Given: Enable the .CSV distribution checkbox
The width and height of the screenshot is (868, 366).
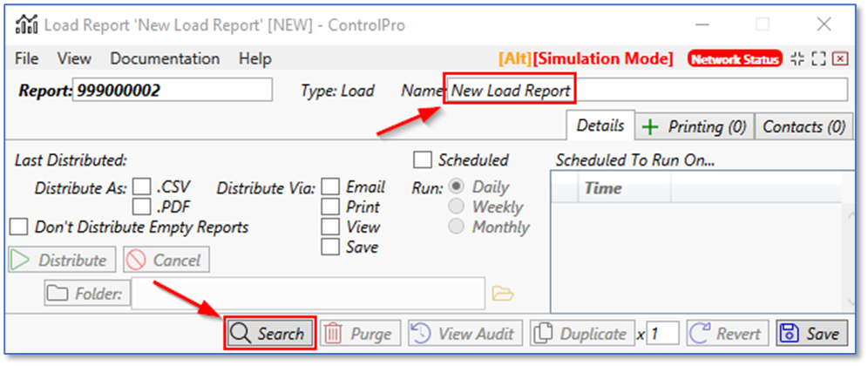Looking at the screenshot, I should [x=142, y=187].
